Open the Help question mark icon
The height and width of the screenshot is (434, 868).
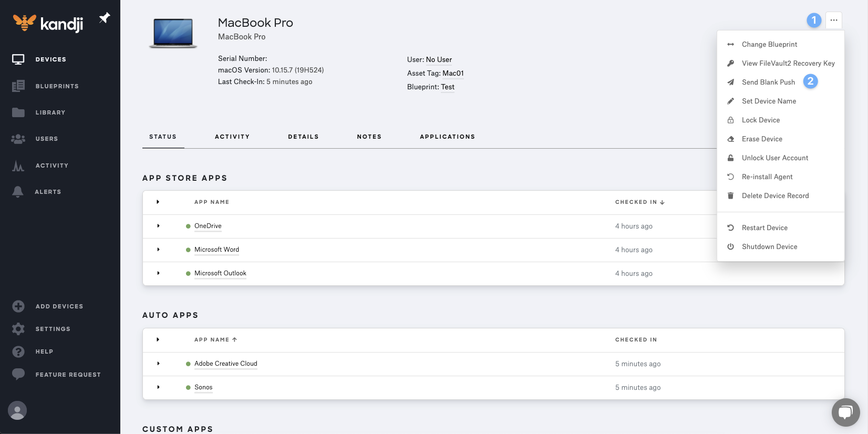coord(18,352)
